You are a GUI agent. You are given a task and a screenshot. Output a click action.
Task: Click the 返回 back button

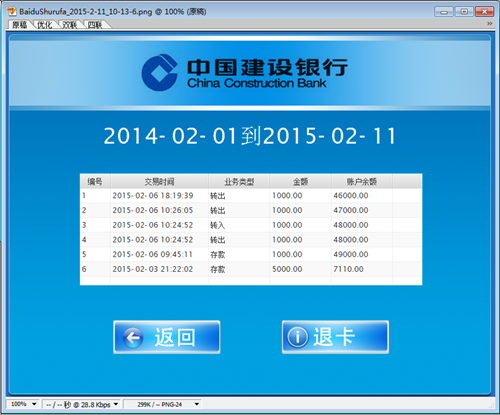point(167,337)
